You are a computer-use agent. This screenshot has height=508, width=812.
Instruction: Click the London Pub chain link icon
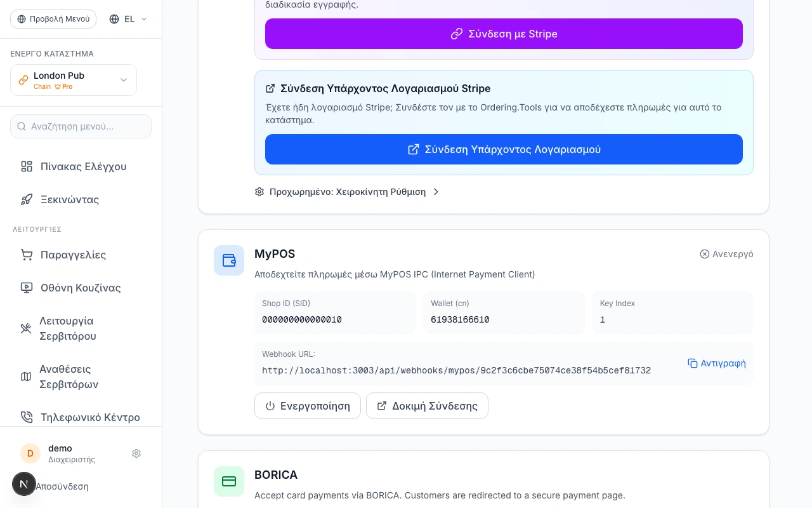point(23,80)
